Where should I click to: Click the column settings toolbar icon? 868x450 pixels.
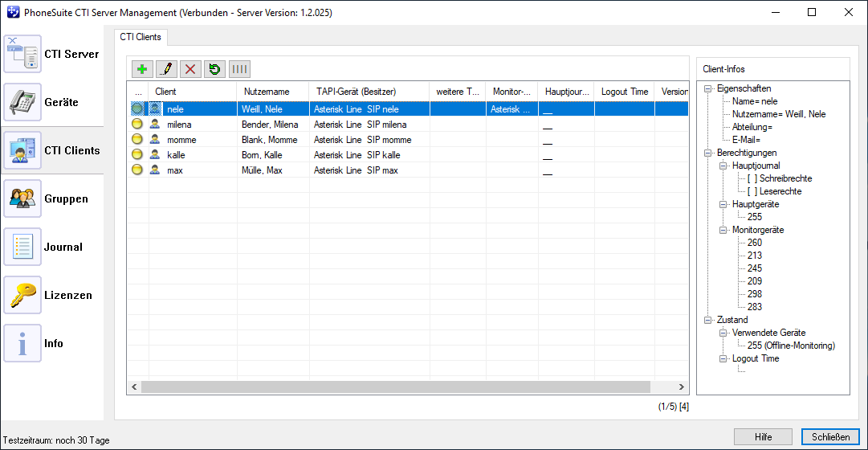238,69
